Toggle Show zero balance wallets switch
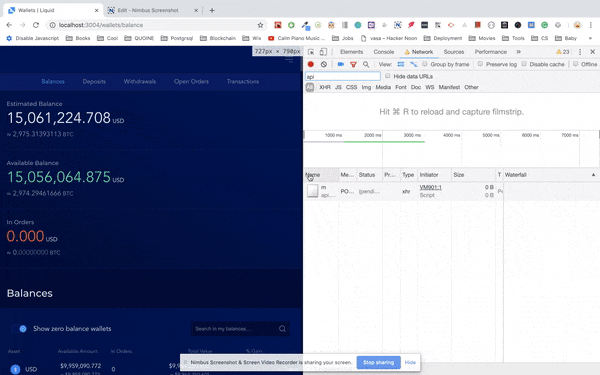 coord(19,329)
